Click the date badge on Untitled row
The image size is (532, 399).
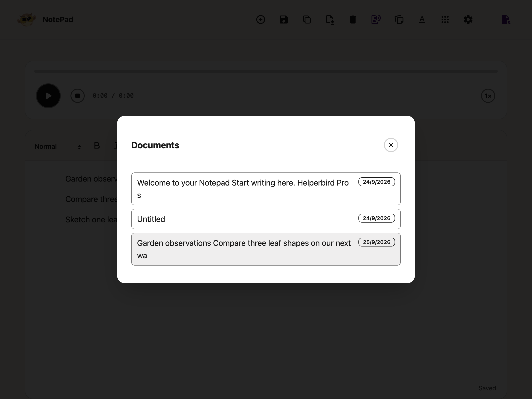pyautogui.click(x=376, y=218)
